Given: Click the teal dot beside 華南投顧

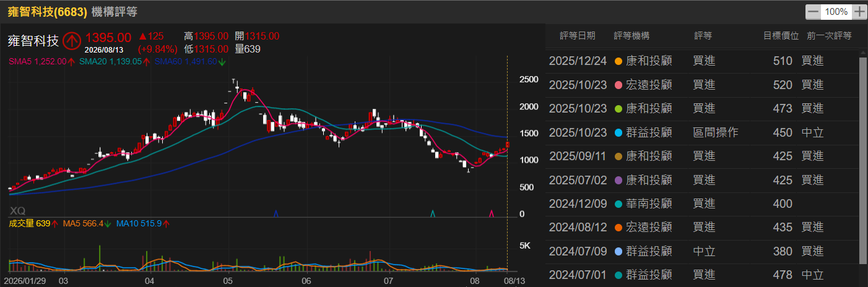Looking at the screenshot, I should pyautogui.click(x=618, y=204).
